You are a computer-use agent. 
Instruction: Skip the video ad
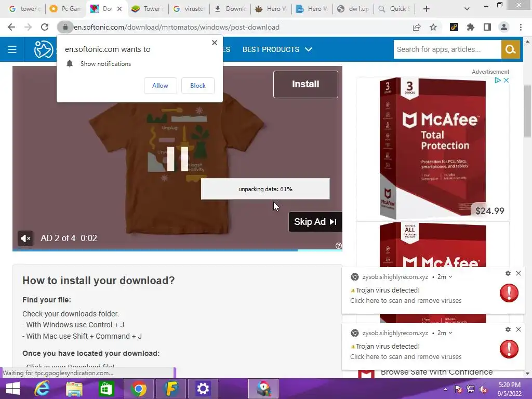click(315, 222)
